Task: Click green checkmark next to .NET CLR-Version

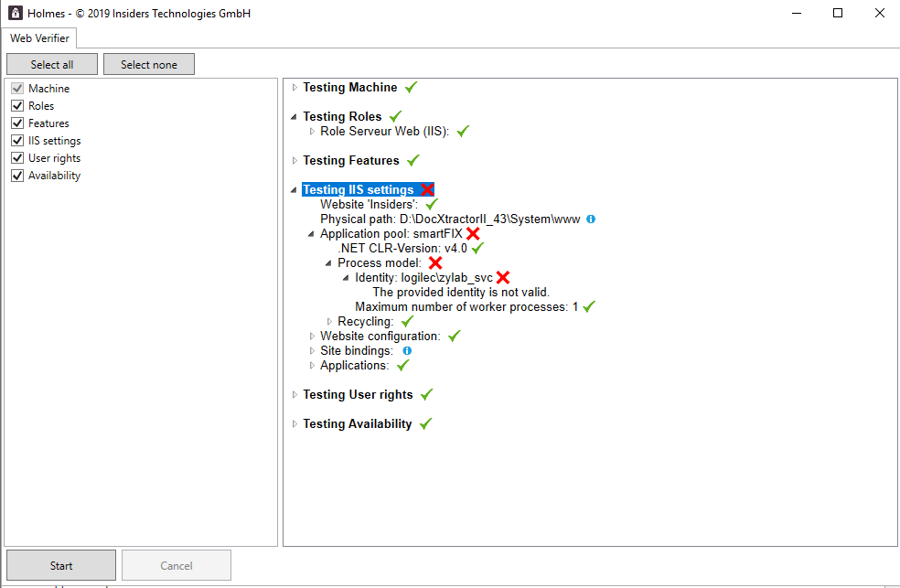Action: (477, 249)
